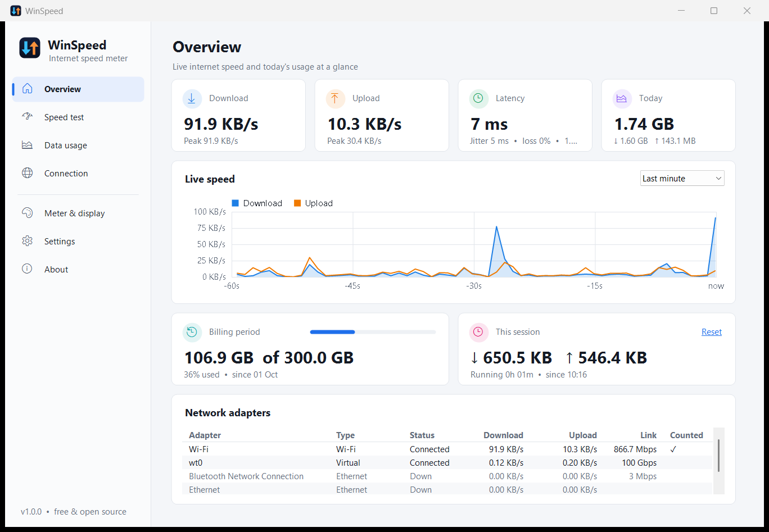Click the Download arrow icon on card

tap(192, 98)
